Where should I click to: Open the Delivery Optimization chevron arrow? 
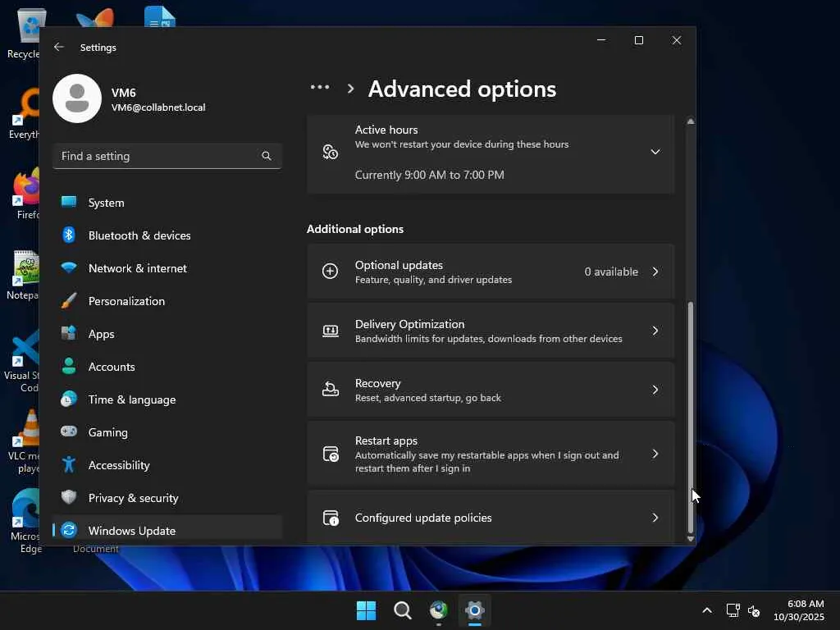click(655, 331)
